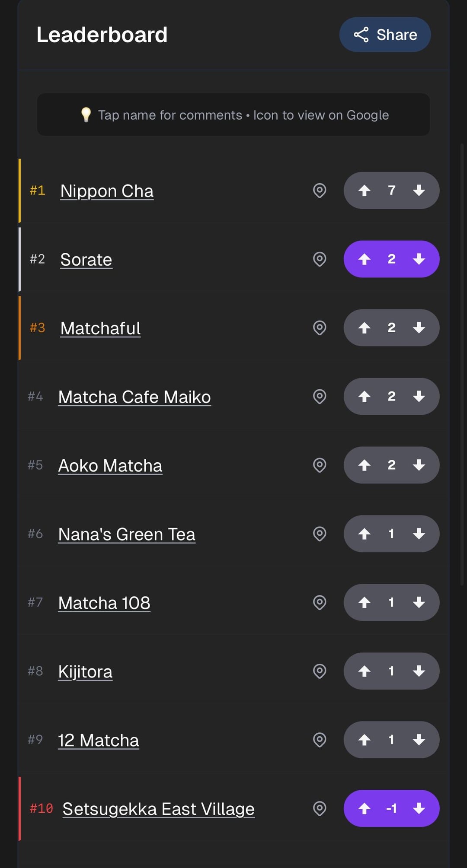
Task: Click the vertical scrollbar on the right
Action: pos(462,363)
